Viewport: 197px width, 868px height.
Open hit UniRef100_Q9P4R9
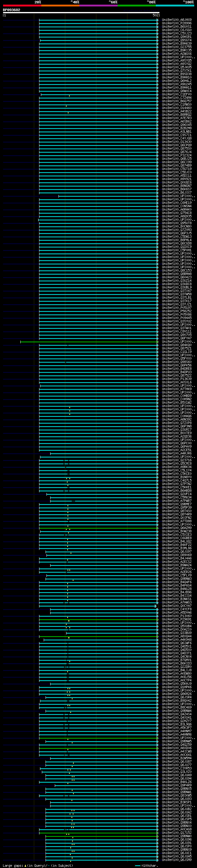click(x=177, y=785)
